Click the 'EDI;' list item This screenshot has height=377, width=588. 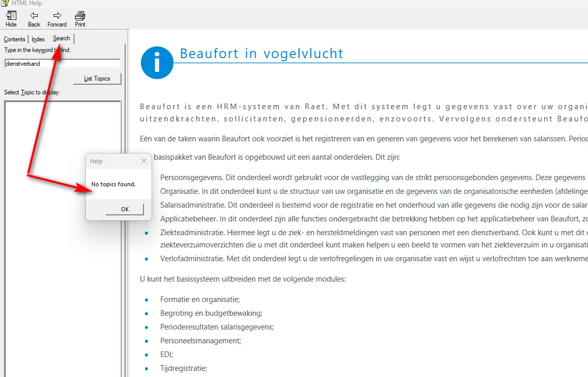[166, 355]
